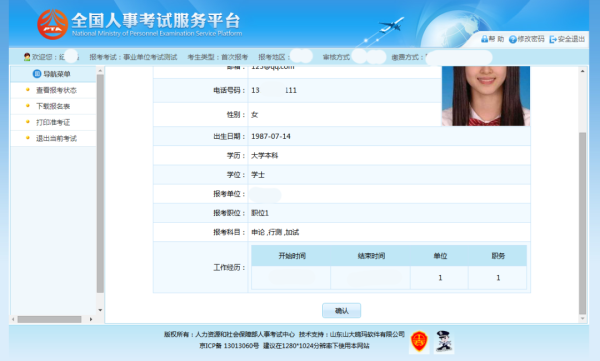Screen dimensions: 600x361
Task: Open the 帮助 help link
Action: pos(492,39)
